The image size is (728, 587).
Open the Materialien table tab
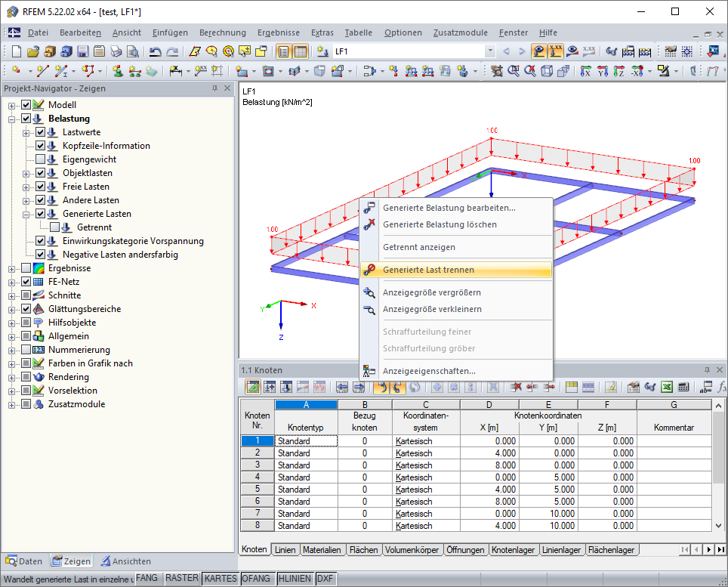pyautogui.click(x=321, y=550)
